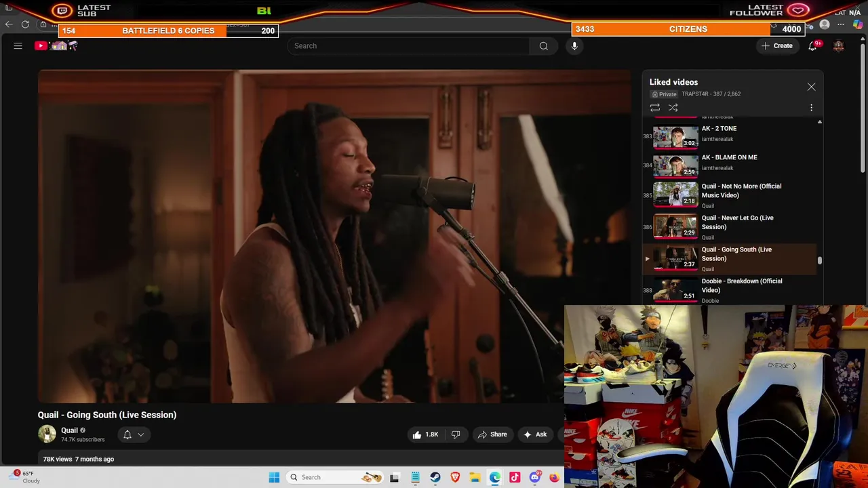Open Liked videos playlist more options
868x488 pixels.
pos(811,108)
